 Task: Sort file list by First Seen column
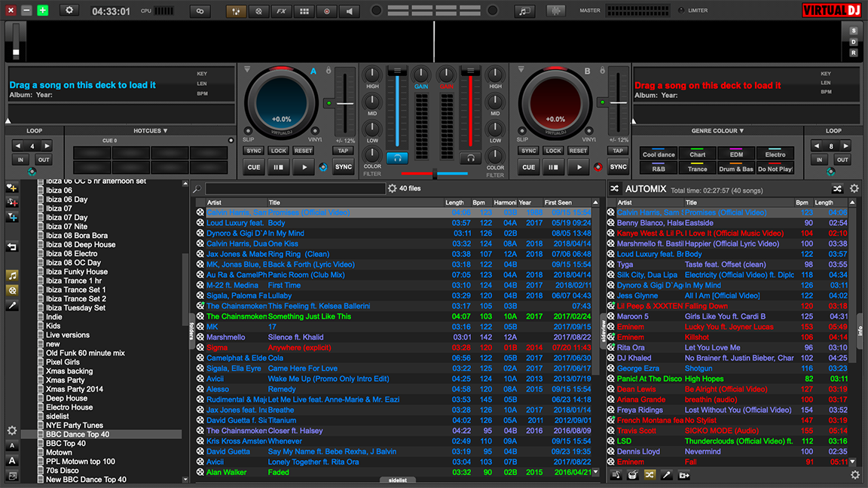(x=566, y=203)
